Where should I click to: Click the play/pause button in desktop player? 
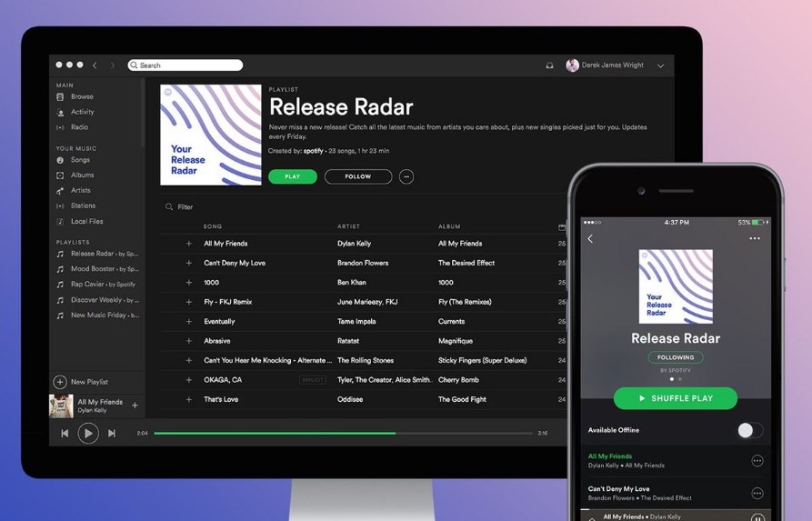[x=88, y=434]
